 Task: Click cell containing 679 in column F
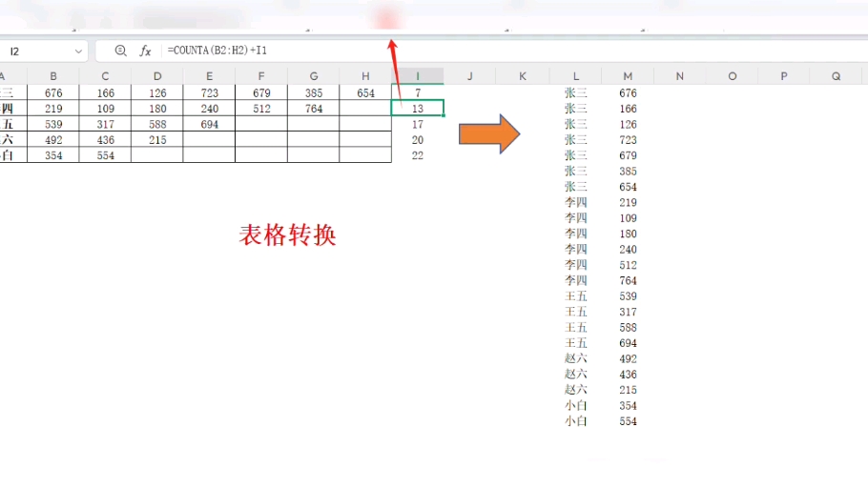coord(261,93)
